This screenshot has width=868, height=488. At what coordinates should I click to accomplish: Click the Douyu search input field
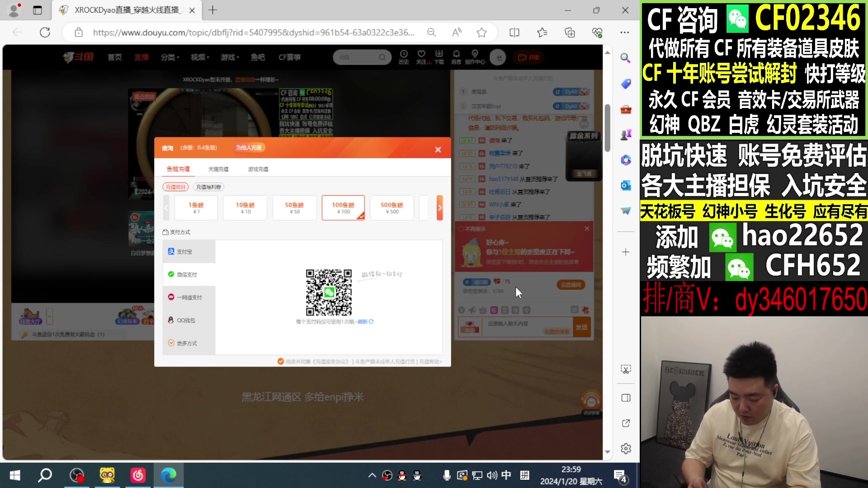click(357, 57)
